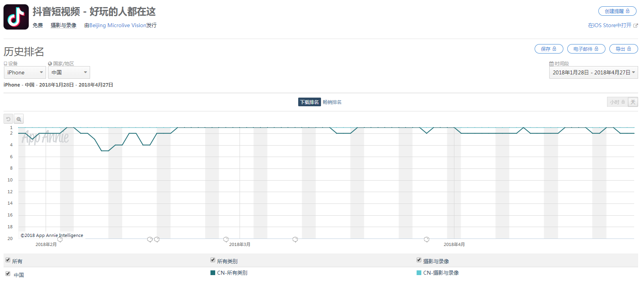Image resolution: width=644 pixels, height=281 pixels.
Task: Click the 电子邮件 button
Action: click(586, 49)
